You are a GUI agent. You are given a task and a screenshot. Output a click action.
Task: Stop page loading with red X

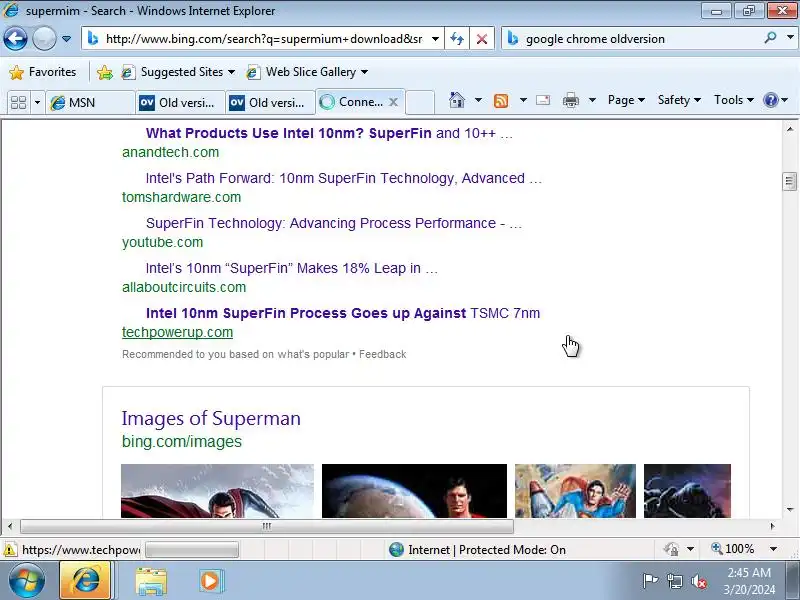tap(481, 39)
